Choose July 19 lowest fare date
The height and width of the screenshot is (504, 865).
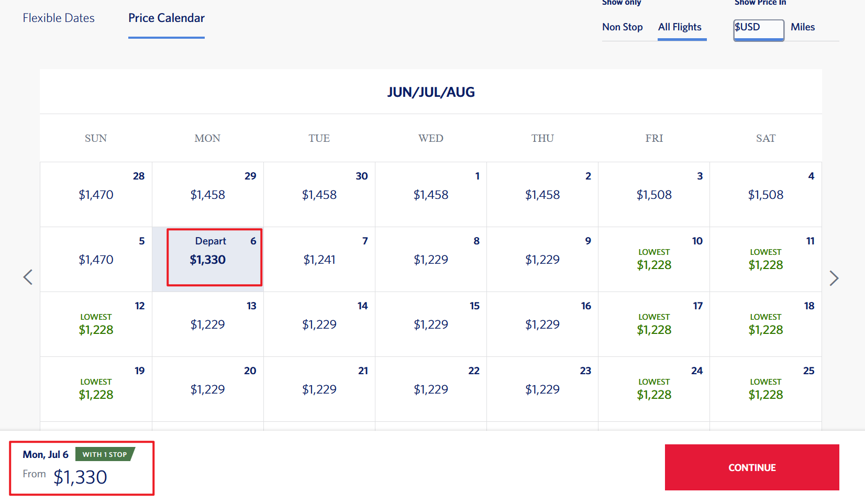[96, 389]
